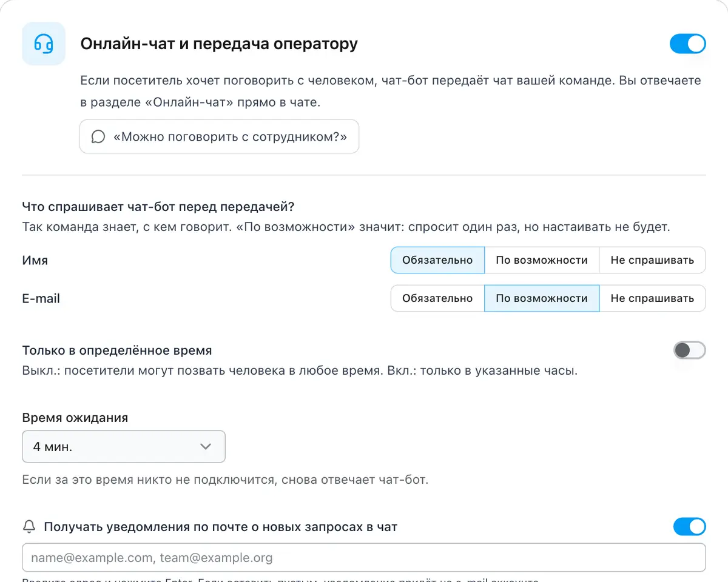Set E-mail to «По возможности»
Image resolution: width=728 pixels, height=582 pixels.
click(x=542, y=298)
